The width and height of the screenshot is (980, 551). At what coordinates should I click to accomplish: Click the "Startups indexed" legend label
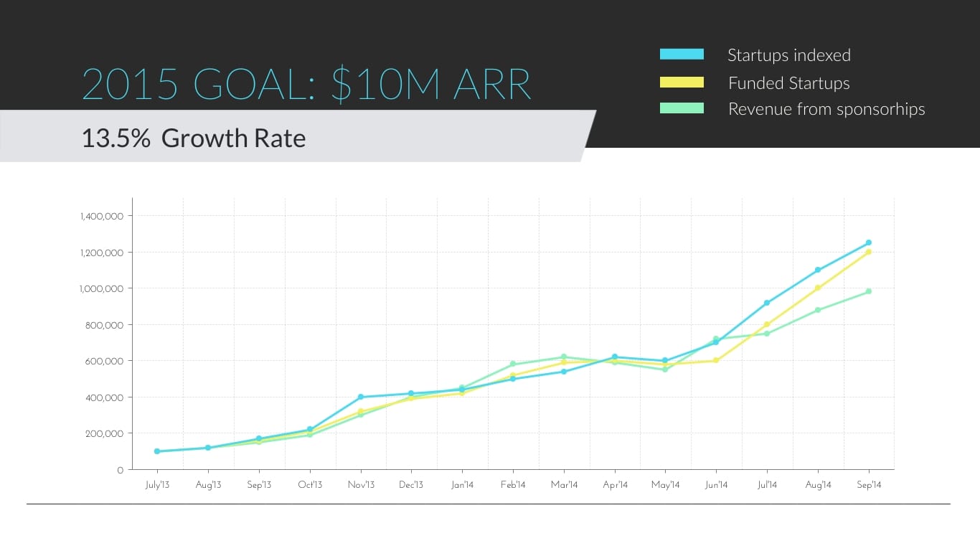point(788,55)
